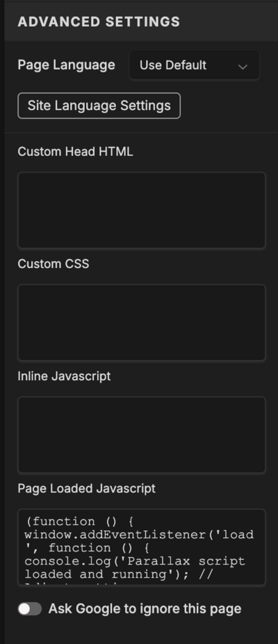
Task: Click the Custom Head HTML label
Action: tap(76, 152)
